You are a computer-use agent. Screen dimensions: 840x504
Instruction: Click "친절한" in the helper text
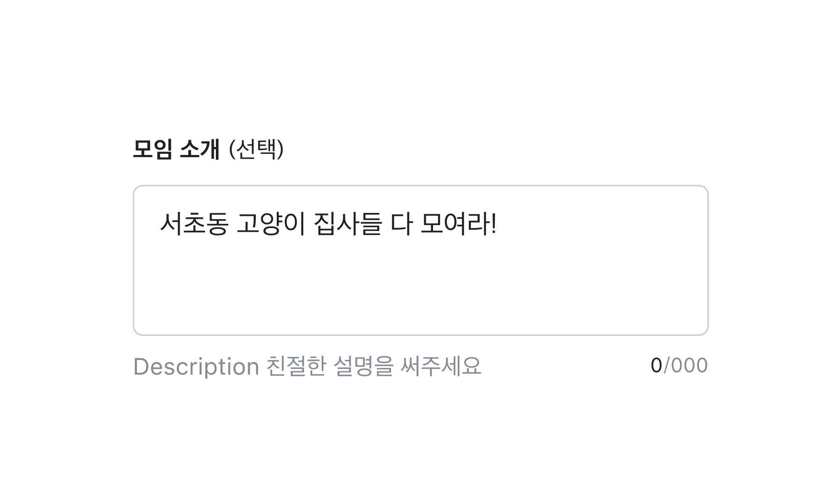click(296, 366)
